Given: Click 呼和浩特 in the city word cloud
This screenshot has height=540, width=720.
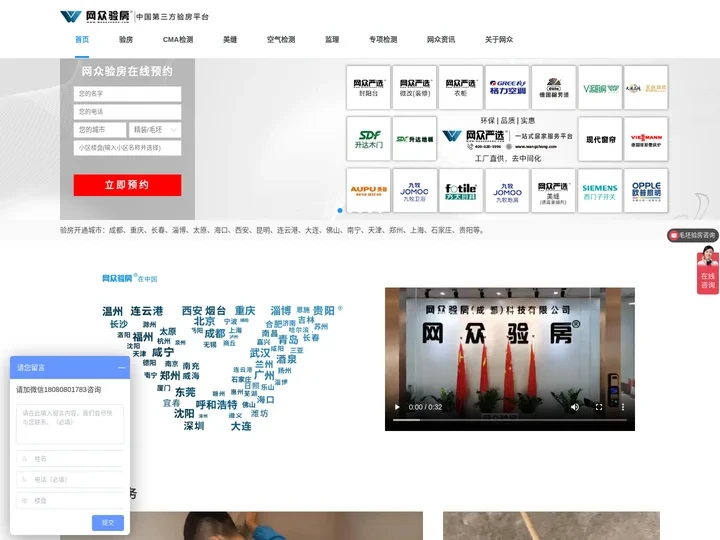Looking at the screenshot, I should 216,405.
